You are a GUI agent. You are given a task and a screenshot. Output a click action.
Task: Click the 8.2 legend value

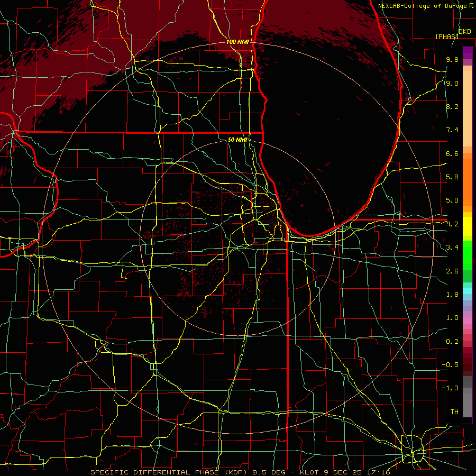point(452,107)
